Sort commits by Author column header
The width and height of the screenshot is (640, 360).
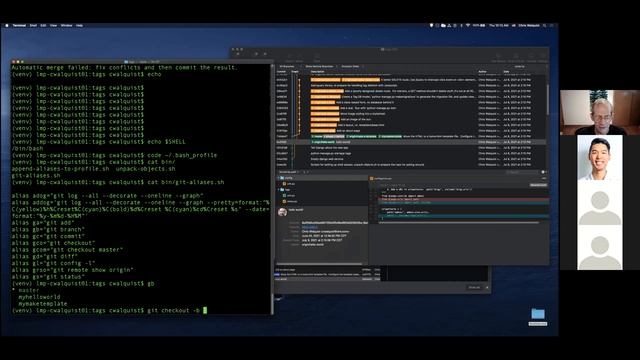coord(482,71)
